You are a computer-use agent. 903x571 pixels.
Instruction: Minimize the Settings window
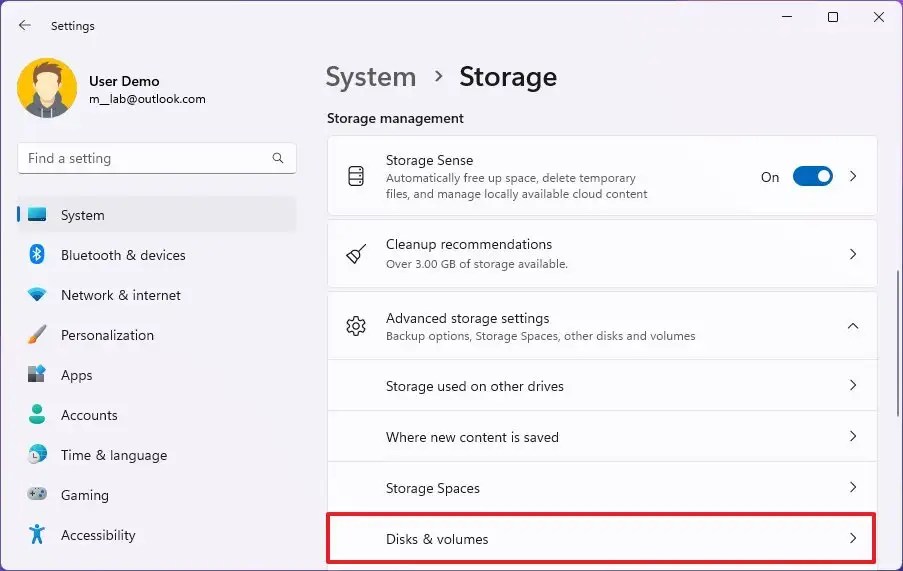[787, 17]
